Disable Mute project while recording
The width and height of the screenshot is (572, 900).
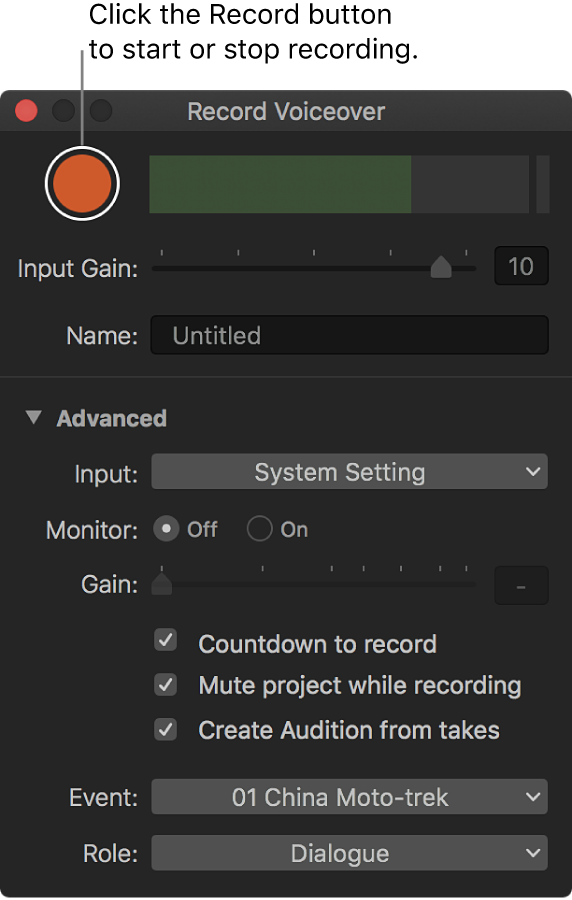tap(166, 684)
